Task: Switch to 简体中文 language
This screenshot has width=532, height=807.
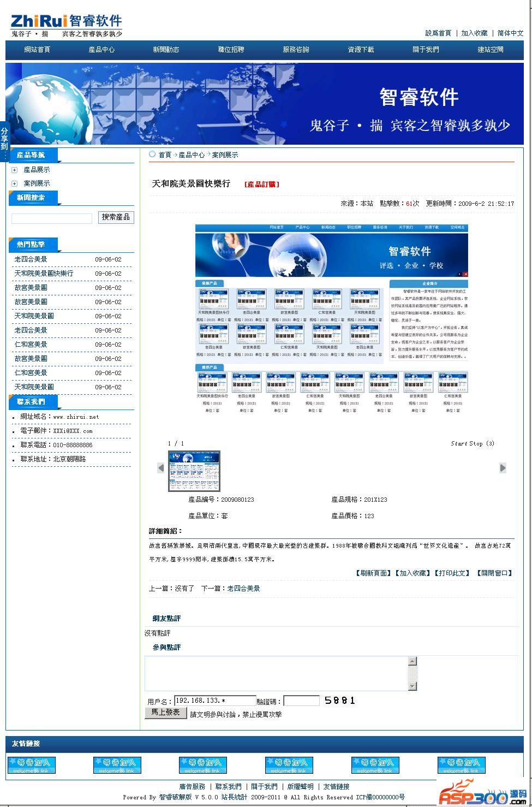Action: coord(510,33)
